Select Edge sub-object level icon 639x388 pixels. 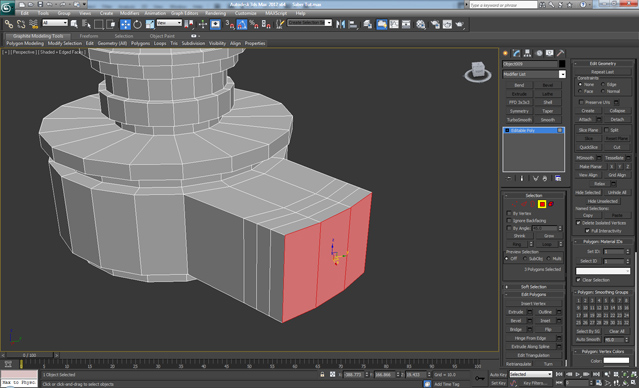point(524,204)
